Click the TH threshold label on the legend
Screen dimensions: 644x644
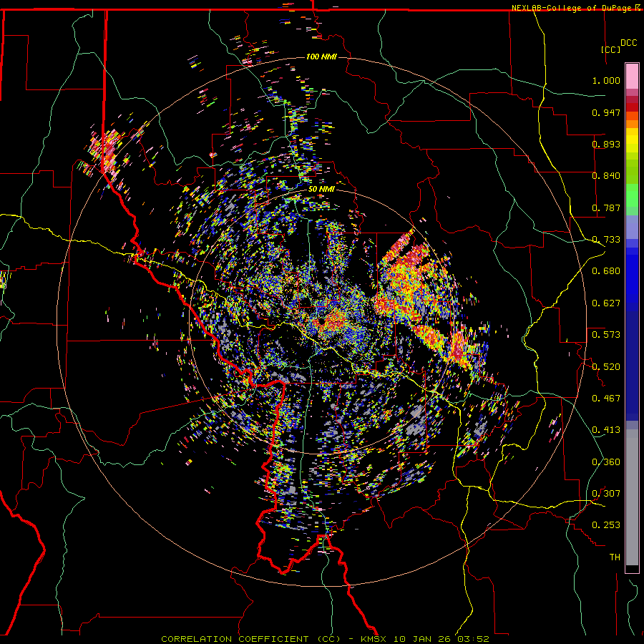(x=615, y=557)
